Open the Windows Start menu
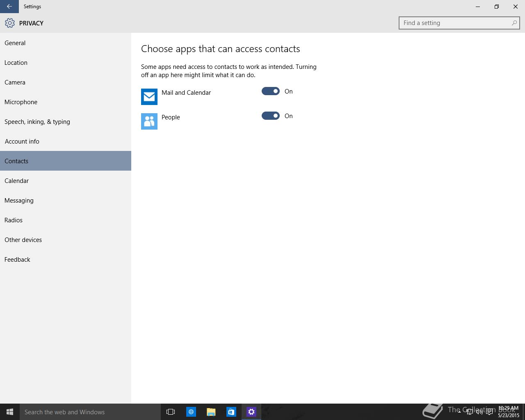525x420 pixels. (x=10, y=412)
